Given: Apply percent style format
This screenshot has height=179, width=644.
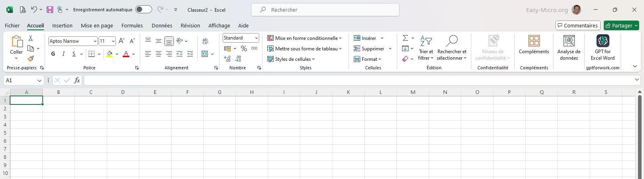Looking at the screenshot, I should coord(244,48).
